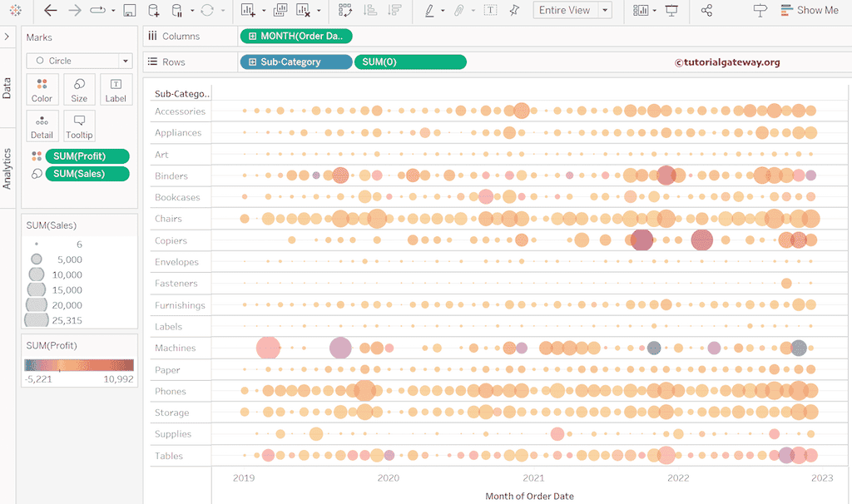Sort ascending using the toolbar icon
This screenshot has width=852, height=504.
370,10
